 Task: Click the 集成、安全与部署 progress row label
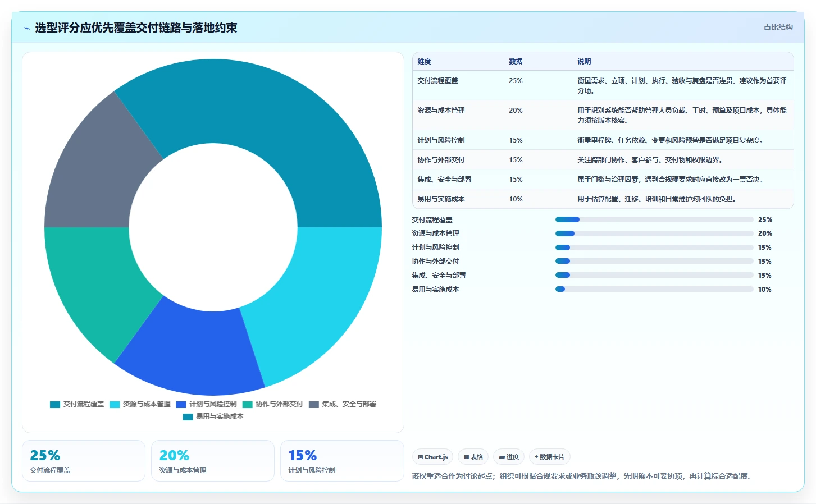pos(439,276)
